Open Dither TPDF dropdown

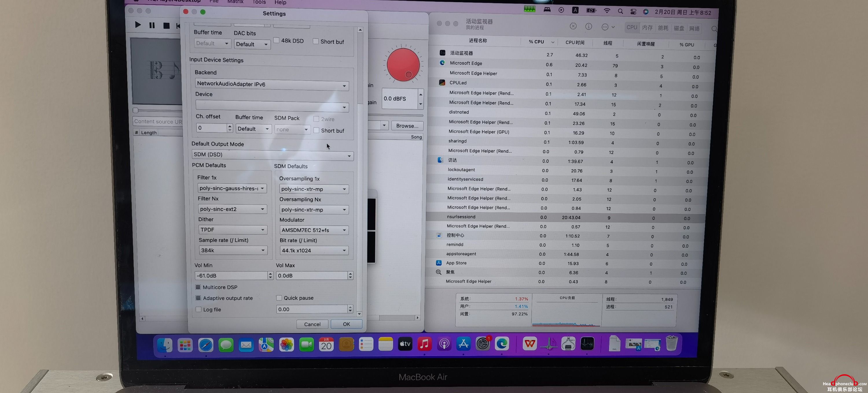(233, 229)
